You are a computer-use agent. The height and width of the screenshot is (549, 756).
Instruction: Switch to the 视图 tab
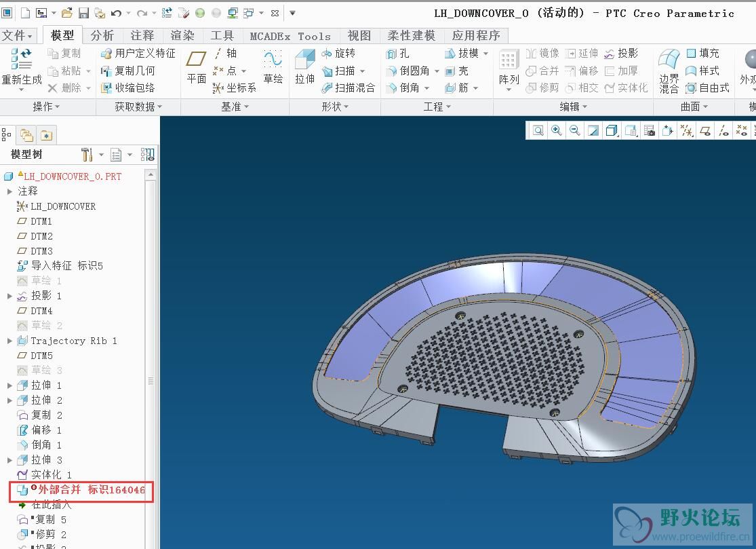(x=359, y=36)
